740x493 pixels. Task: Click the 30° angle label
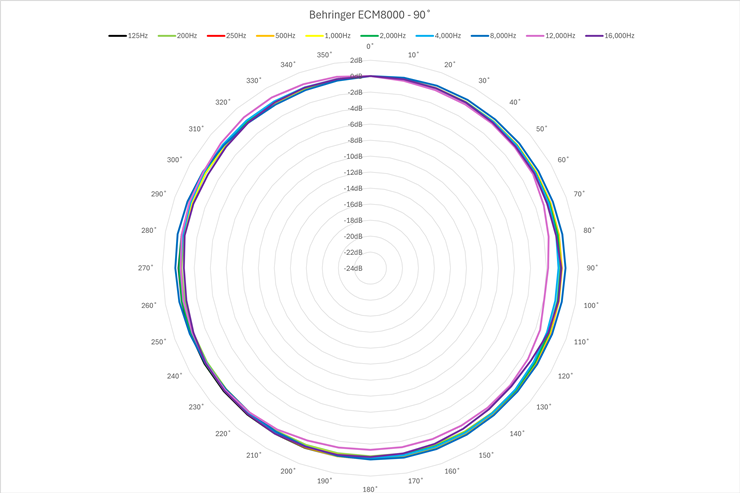(x=484, y=81)
